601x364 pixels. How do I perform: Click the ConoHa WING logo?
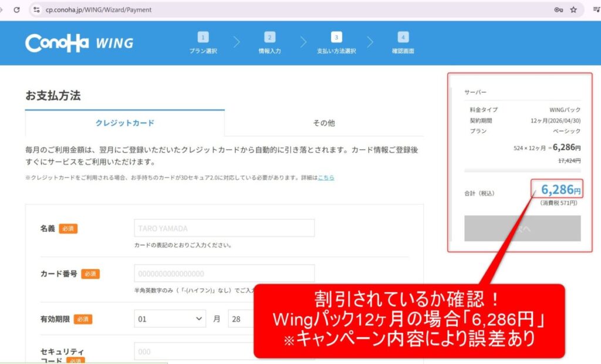click(x=79, y=43)
